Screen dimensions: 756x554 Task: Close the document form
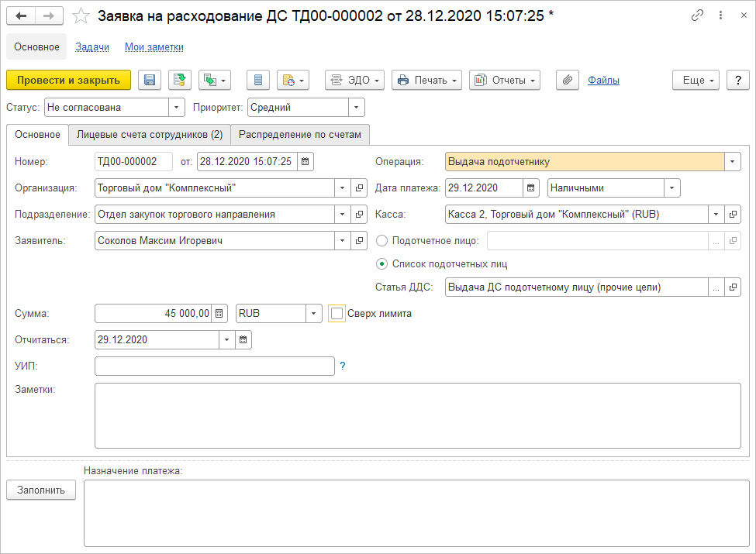pyautogui.click(x=744, y=15)
